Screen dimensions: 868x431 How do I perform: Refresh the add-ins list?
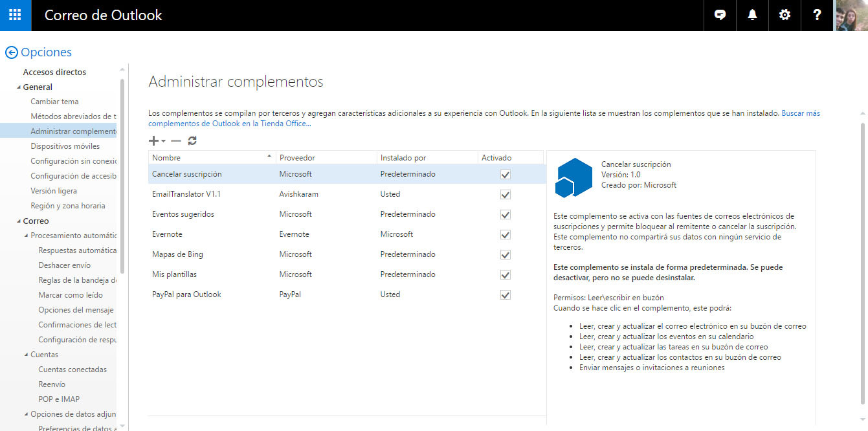(x=191, y=140)
